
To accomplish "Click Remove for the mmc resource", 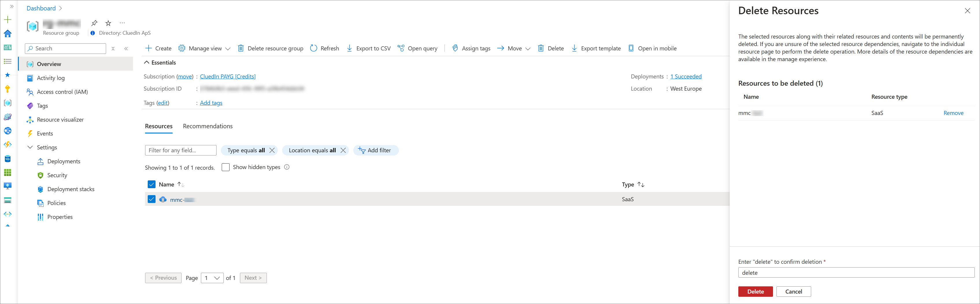I will pyautogui.click(x=953, y=113).
